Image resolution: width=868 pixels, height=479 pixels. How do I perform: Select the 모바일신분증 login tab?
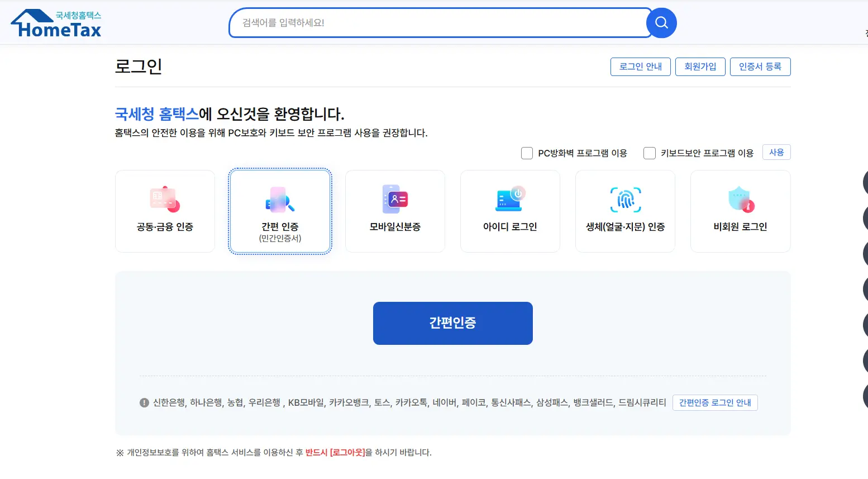pos(395,211)
